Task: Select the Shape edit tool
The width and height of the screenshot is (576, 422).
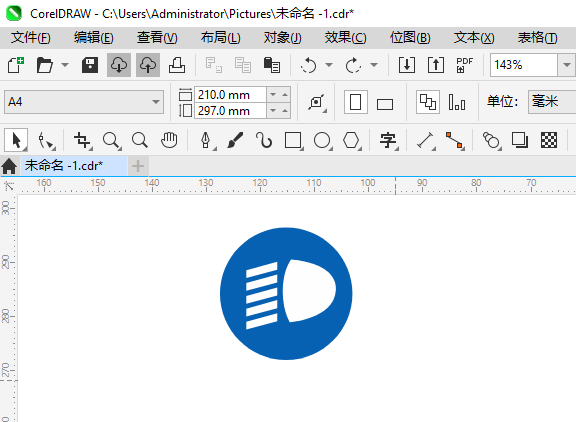Action: tap(46, 140)
